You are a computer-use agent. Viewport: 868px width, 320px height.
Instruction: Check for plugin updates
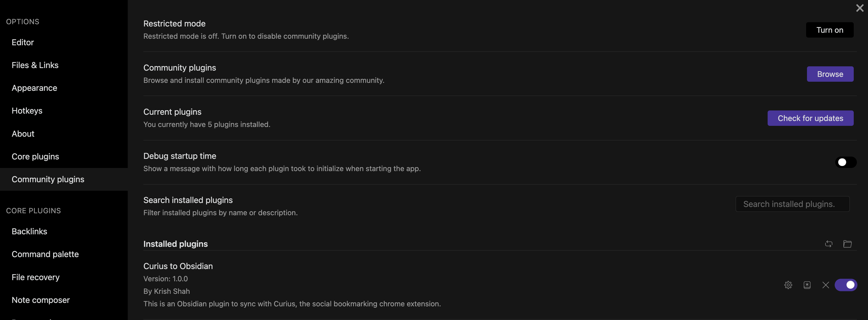pos(810,118)
